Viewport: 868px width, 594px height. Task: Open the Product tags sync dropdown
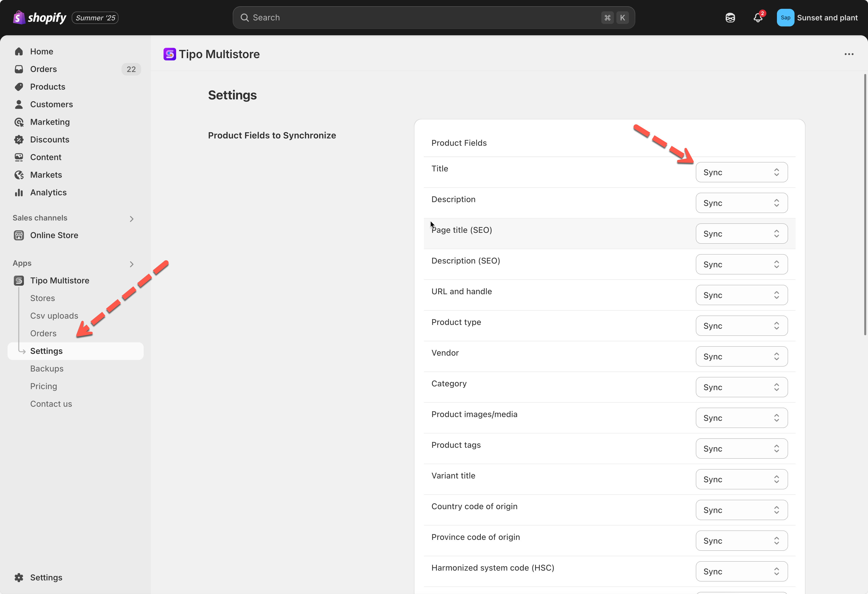[x=741, y=449]
